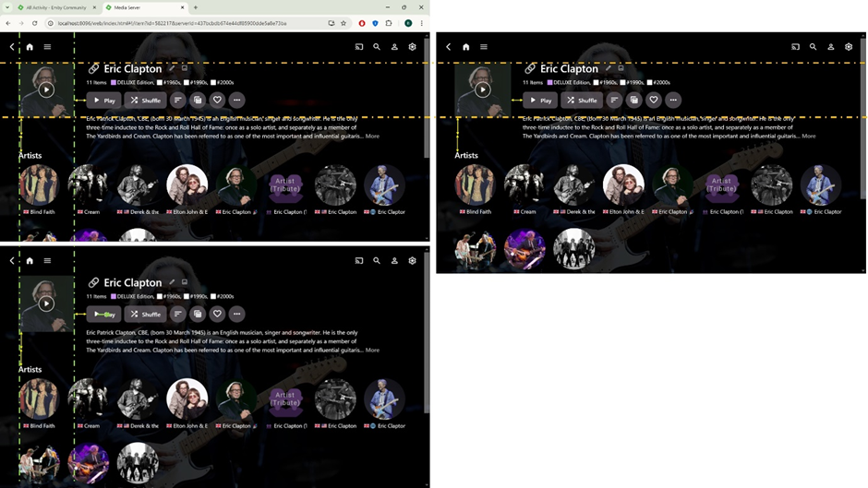Open the Chrome extensions puzzle icon
Screen dimensions: 868x488
(x=389, y=23)
